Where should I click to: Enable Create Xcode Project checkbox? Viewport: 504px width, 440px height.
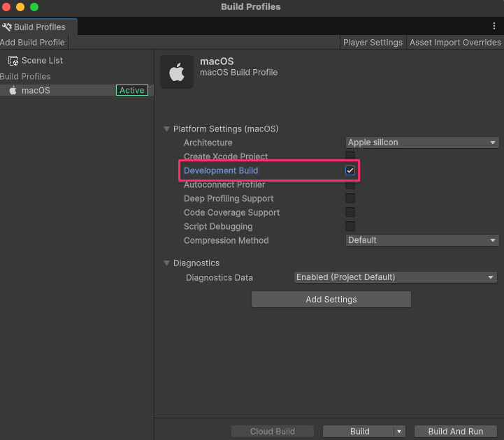(350, 156)
